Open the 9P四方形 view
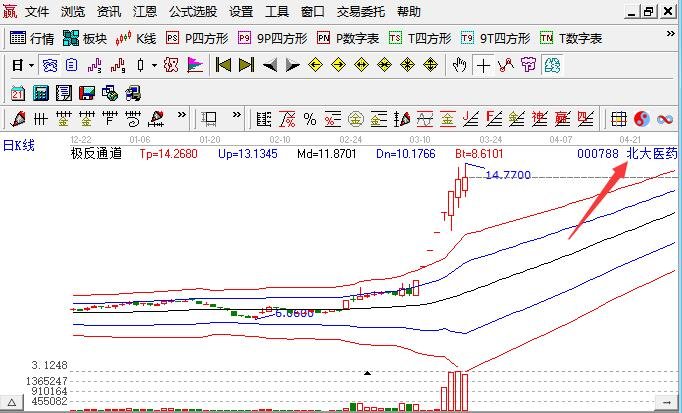This screenshot has height=413, width=682. [273, 38]
